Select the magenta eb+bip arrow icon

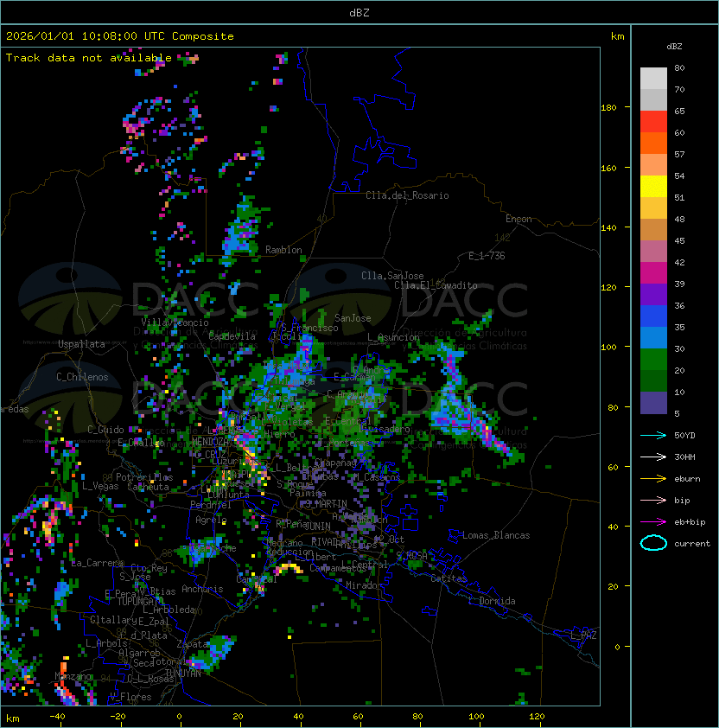653,521
